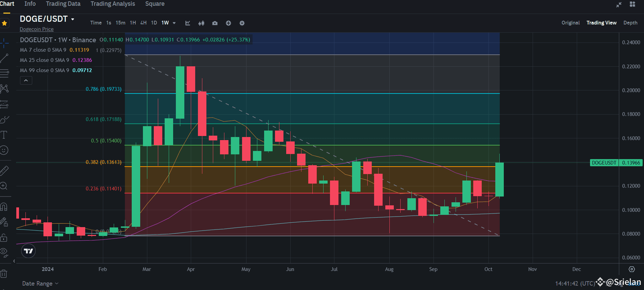Open the Trading Data tab
This screenshot has width=644, height=290.
pos(63,4)
